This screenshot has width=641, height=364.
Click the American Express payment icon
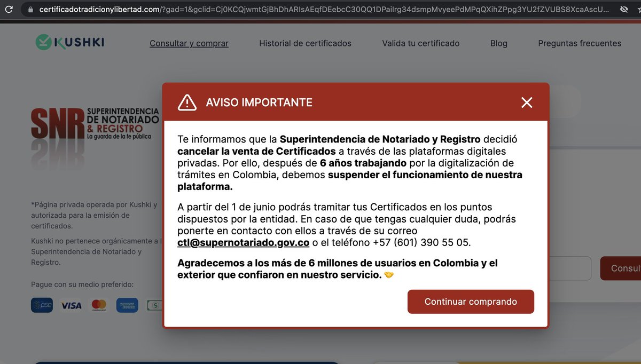point(127,305)
